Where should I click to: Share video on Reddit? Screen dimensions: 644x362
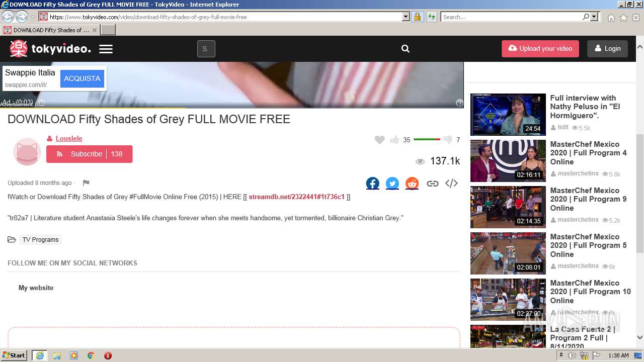[412, 184]
